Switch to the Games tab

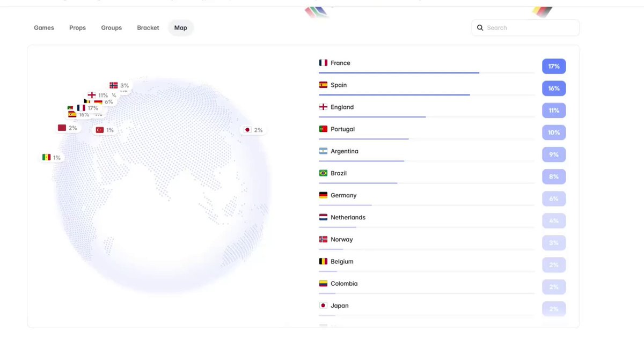pos(44,28)
